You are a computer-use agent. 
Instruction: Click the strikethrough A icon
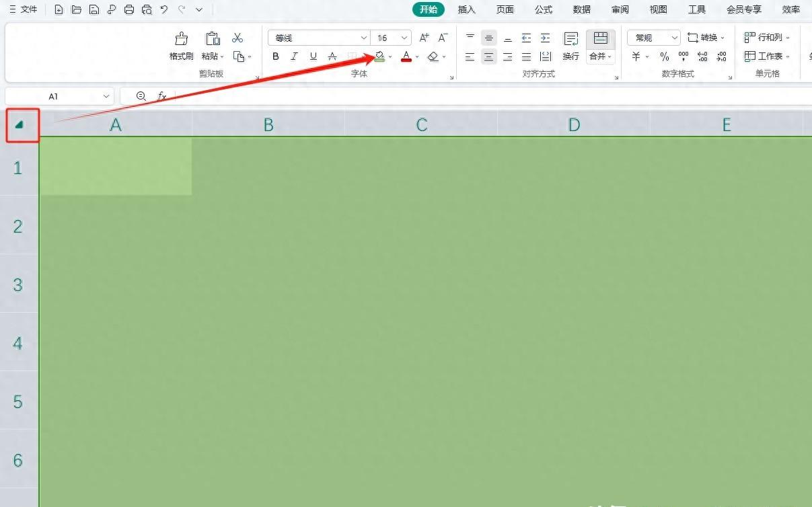(332, 56)
